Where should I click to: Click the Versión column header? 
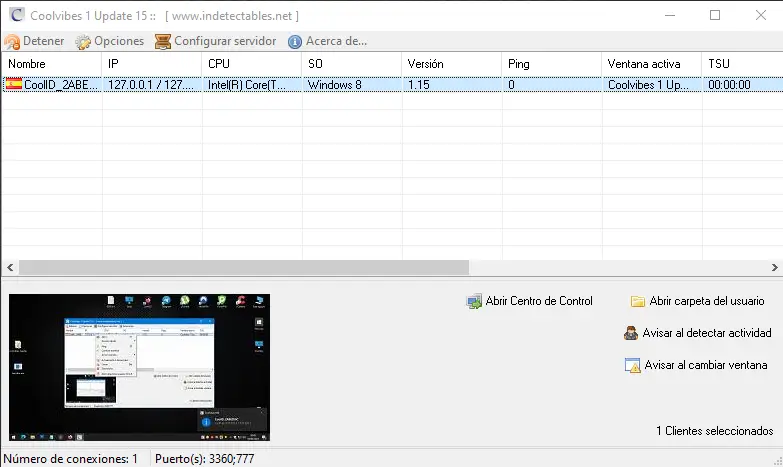click(x=450, y=64)
